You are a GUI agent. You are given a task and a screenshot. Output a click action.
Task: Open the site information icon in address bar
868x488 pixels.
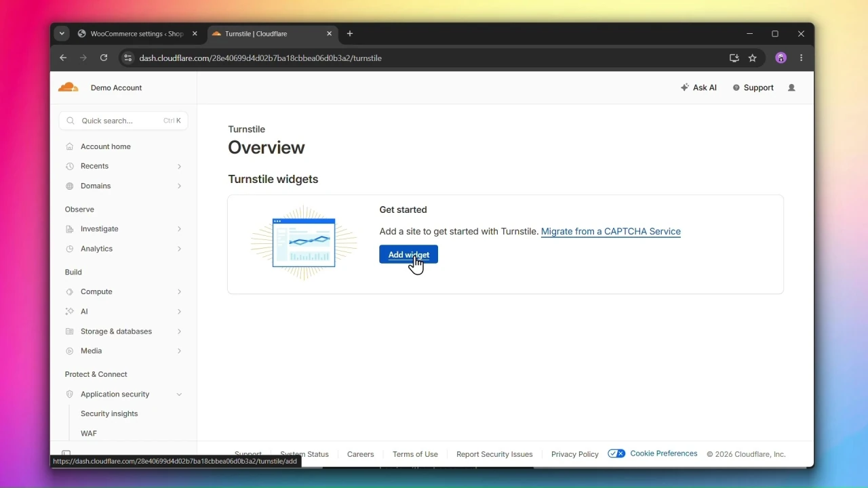pyautogui.click(x=127, y=58)
